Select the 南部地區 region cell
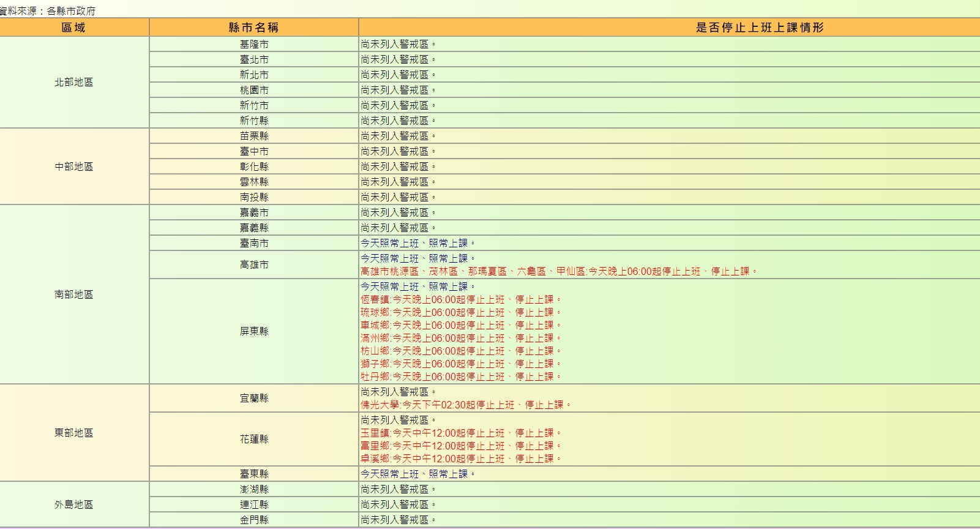 (x=74, y=295)
